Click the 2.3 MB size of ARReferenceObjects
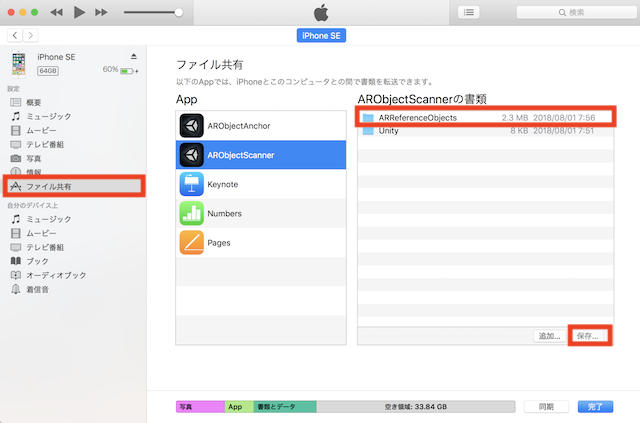Image resolution: width=640 pixels, height=423 pixels. (515, 118)
